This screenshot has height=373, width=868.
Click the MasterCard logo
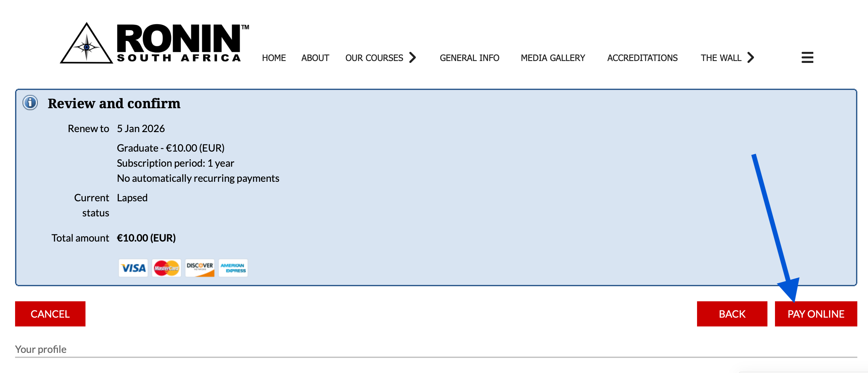(166, 268)
